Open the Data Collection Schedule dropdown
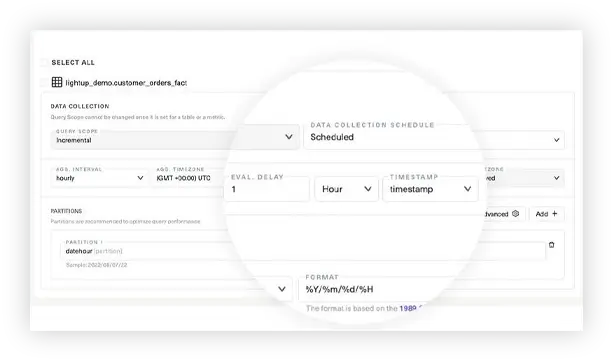613x360 pixels. pyautogui.click(x=434, y=137)
